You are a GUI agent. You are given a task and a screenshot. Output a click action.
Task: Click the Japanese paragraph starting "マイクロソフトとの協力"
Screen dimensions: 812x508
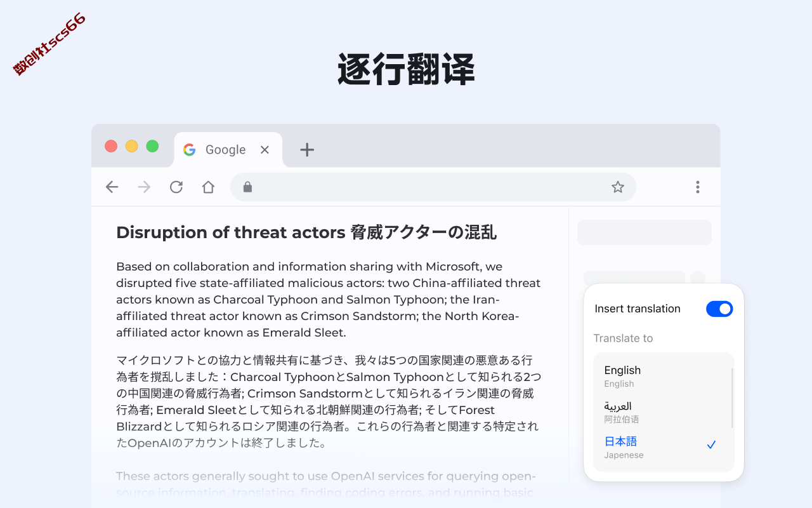tap(329, 402)
